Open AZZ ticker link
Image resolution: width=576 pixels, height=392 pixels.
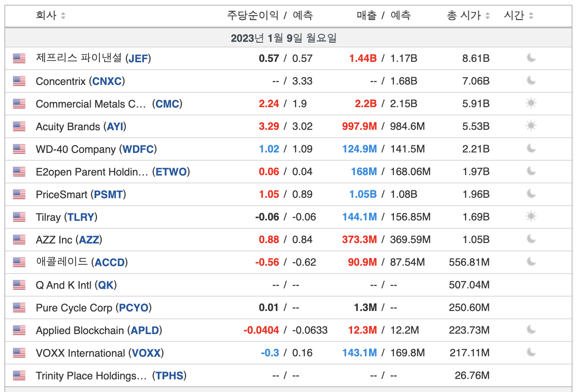pyautogui.click(x=89, y=240)
